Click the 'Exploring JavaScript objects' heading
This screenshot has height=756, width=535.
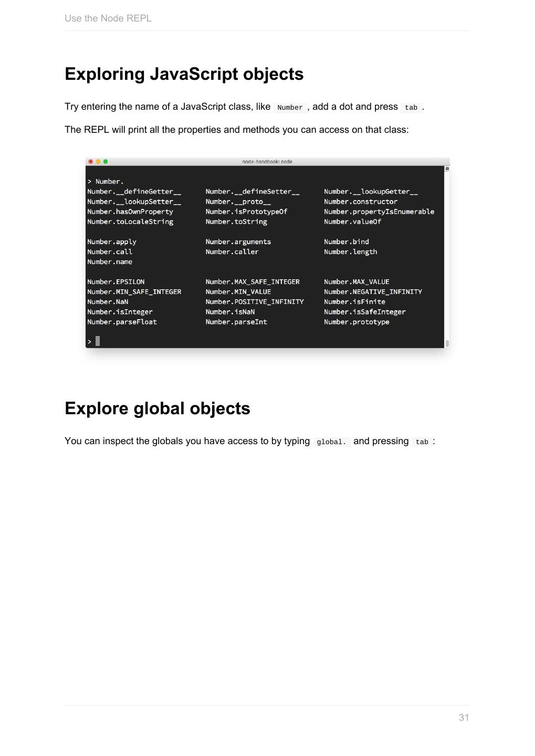pyautogui.click(x=184, y=74)
